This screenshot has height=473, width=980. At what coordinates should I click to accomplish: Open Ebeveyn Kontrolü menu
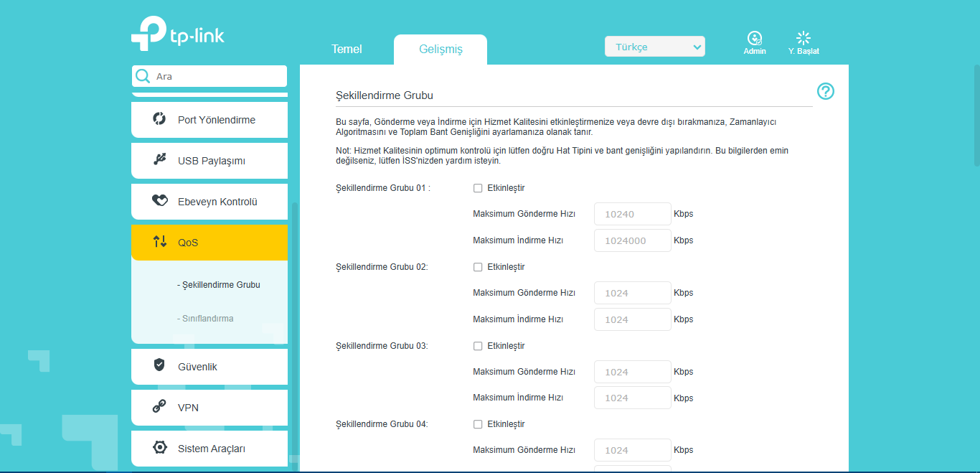tap(209, 202)
